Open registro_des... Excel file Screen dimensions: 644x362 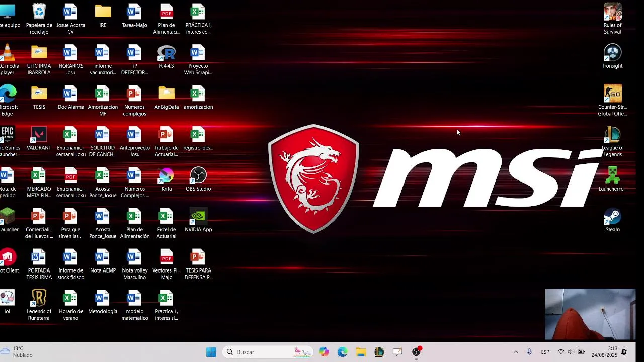(x=198, y=138)
